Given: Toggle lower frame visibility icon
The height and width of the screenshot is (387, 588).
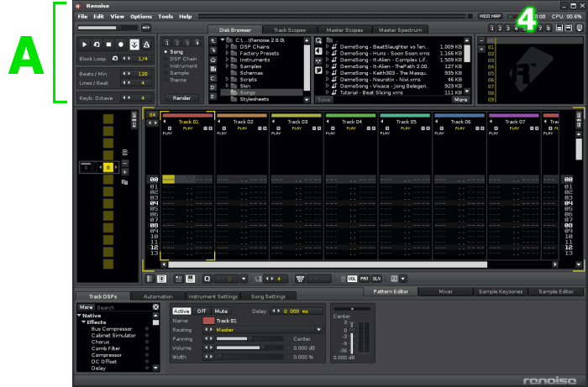Looking at the screenshot, I should click(569, 28).
